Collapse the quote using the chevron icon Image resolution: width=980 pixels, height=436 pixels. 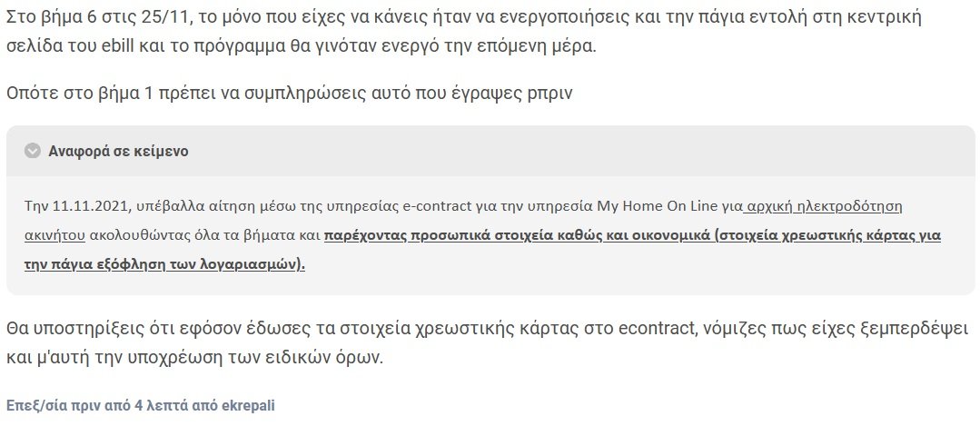click(33, 151)
